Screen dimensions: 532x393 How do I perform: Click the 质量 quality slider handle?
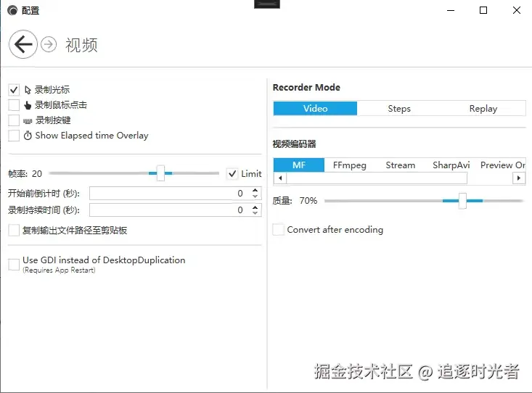[x=462, y=201]
